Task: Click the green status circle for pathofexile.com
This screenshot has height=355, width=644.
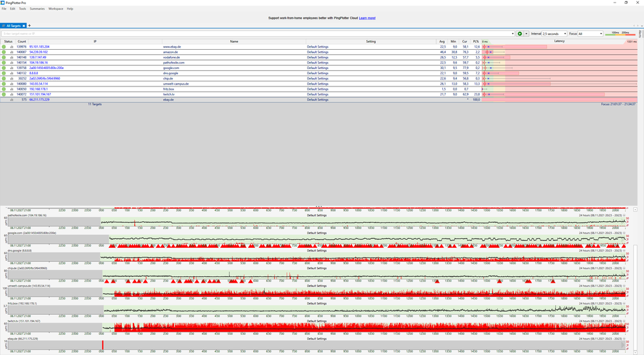Action: click(x=4, y=63)
